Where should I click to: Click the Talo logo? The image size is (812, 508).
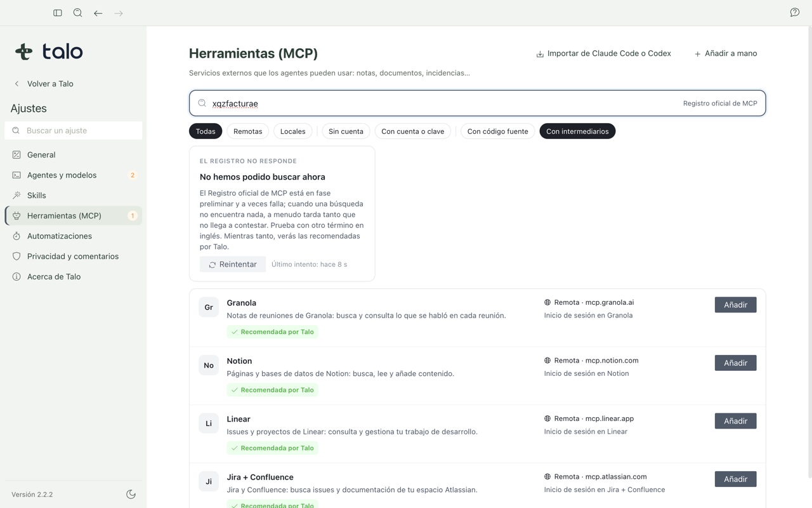click(x=49, y=51)
